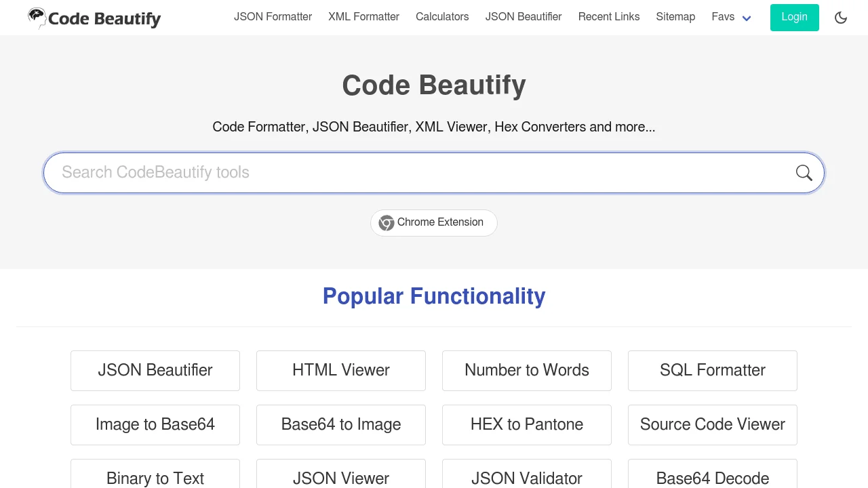Viewport: 868px width, 488px height.
Task: Launch the Number to Words tool
Action: [x=526, y=370]
